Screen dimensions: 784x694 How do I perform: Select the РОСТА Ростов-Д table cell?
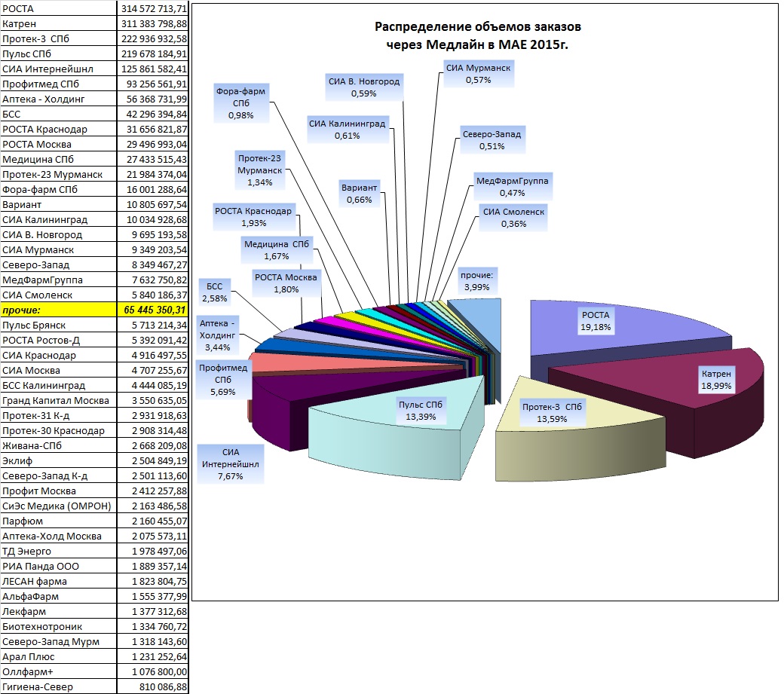point(59,340)
